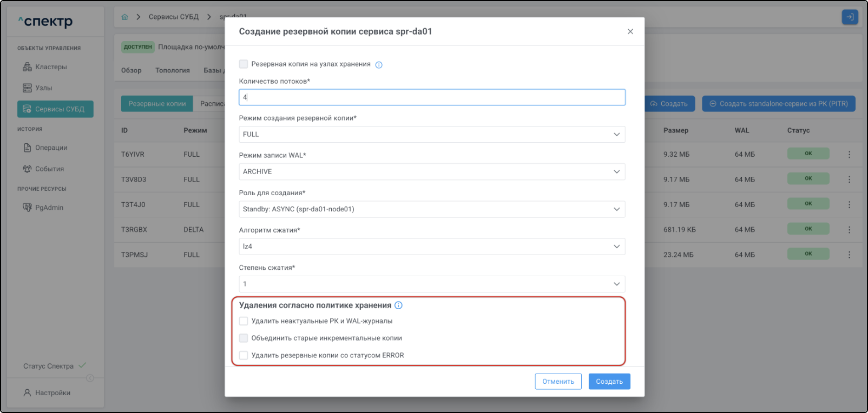Open the compression algorithm dropdown
868x413 pixels.
(432, 247)
